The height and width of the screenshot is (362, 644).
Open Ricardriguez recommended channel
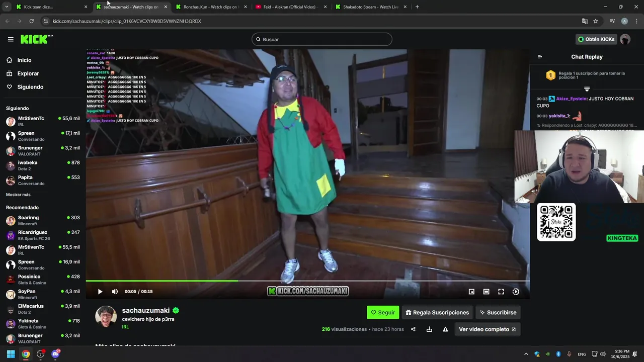43,235
